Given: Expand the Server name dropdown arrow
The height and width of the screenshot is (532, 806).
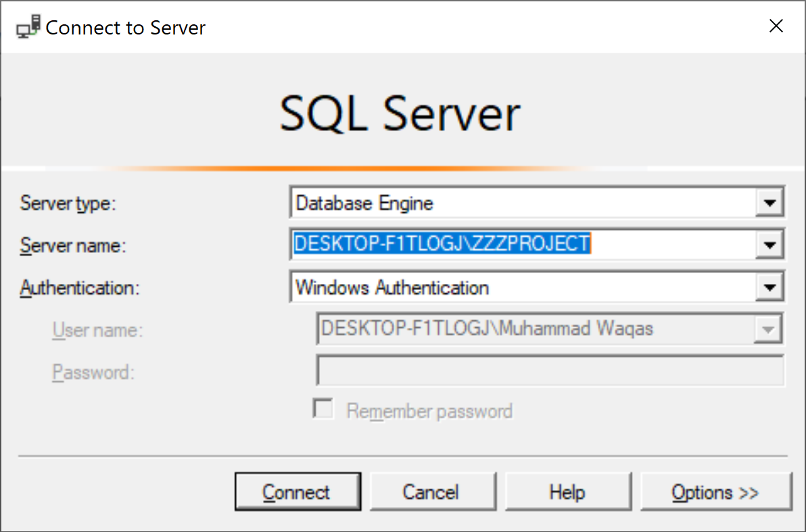Looking at the screenshot, I should (769, 245).
